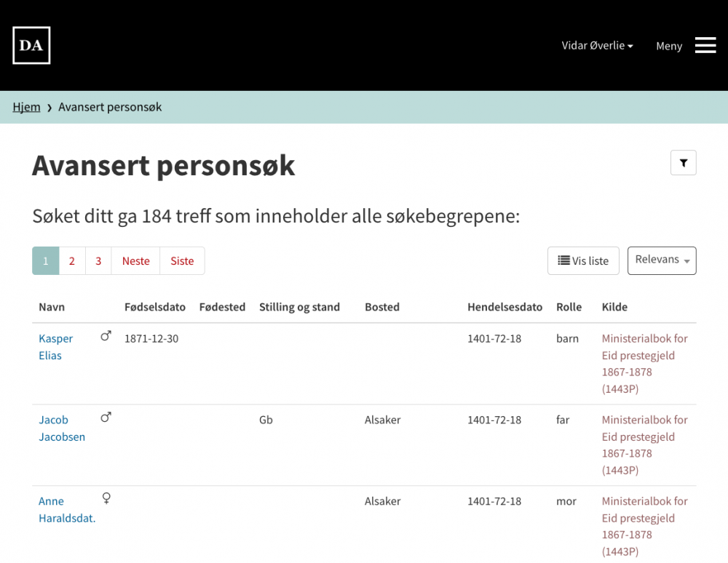Click Neste to view next results page

(135, 260)
